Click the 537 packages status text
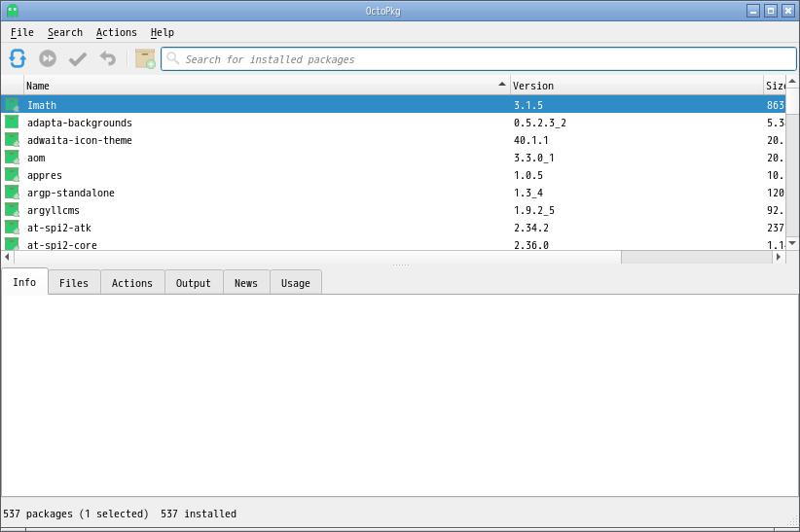Viewport: 800px width, 532px height. (x=76, y=514)
